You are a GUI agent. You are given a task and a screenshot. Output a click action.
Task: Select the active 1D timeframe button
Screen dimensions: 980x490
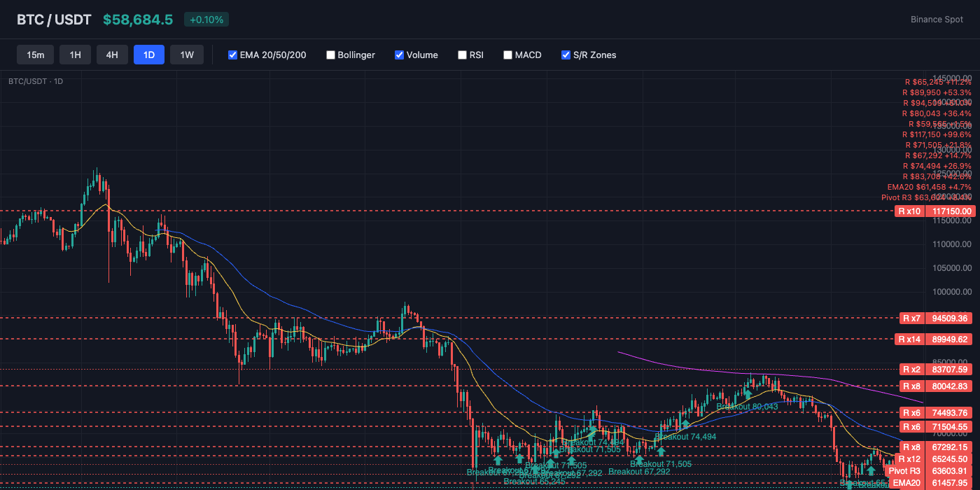point(149,55)
